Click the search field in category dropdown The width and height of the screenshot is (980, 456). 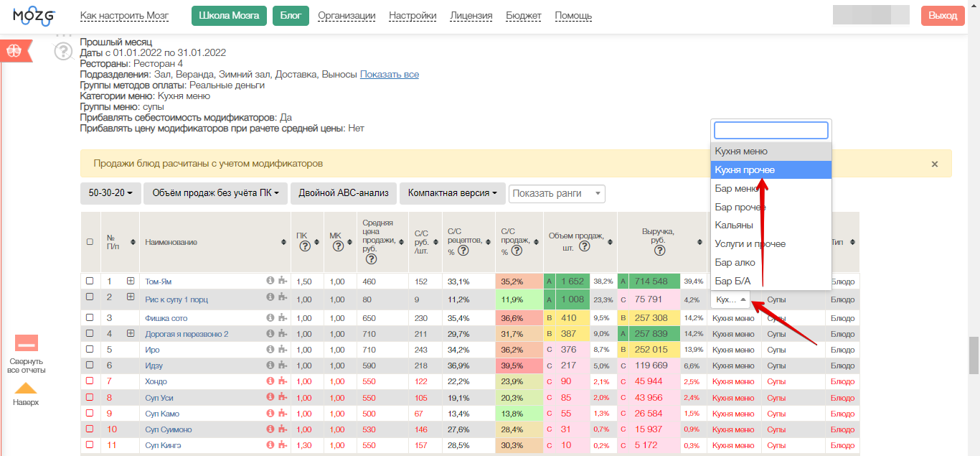[771, 130]
